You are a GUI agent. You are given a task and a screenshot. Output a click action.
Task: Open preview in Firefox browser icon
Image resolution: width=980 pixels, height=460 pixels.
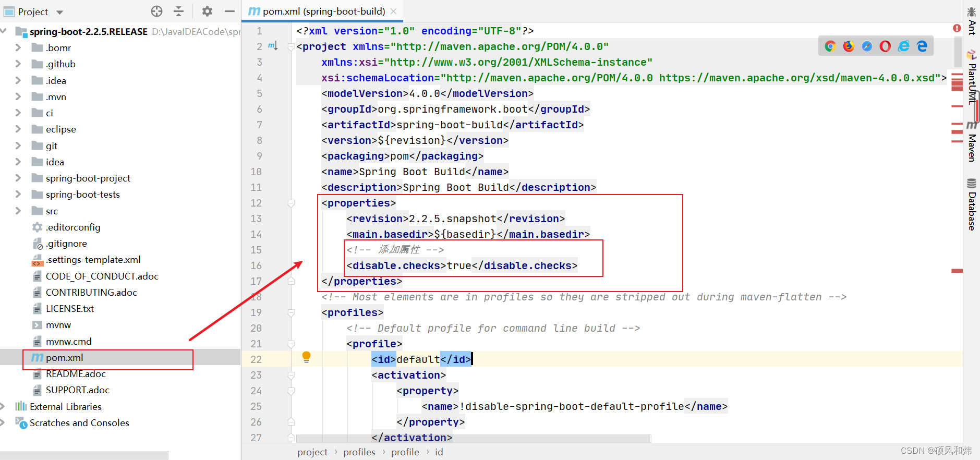coord(849,46)
